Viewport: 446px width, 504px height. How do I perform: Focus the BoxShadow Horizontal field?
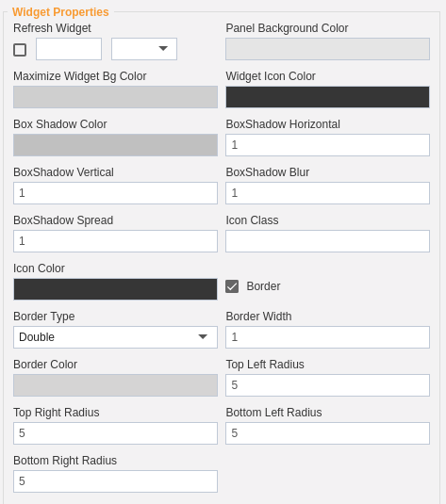pyautogui.click(x=327, y=145)
